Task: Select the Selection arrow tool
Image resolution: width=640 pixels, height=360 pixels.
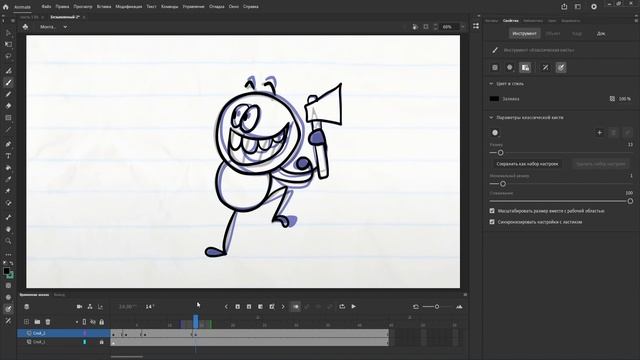Action: (x=8, y=33)
